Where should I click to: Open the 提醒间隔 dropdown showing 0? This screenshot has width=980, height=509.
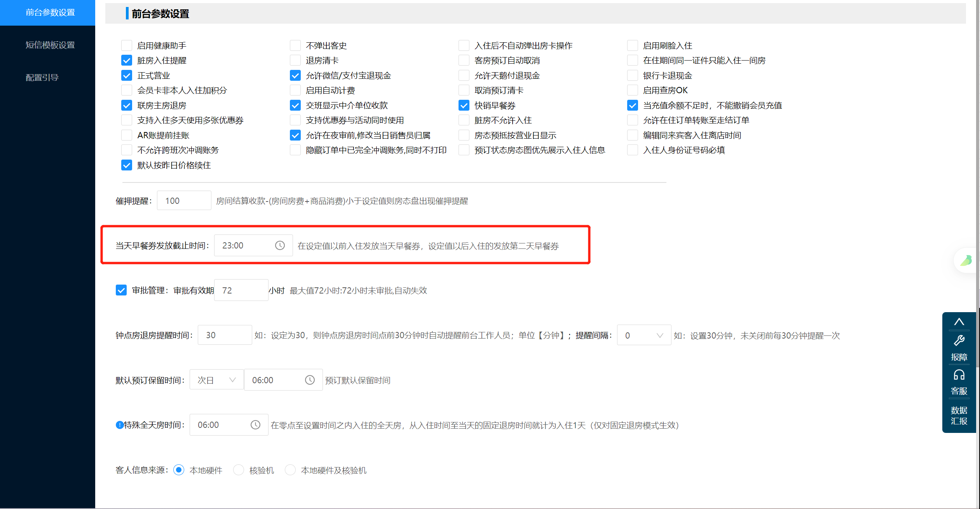point(644,335)
